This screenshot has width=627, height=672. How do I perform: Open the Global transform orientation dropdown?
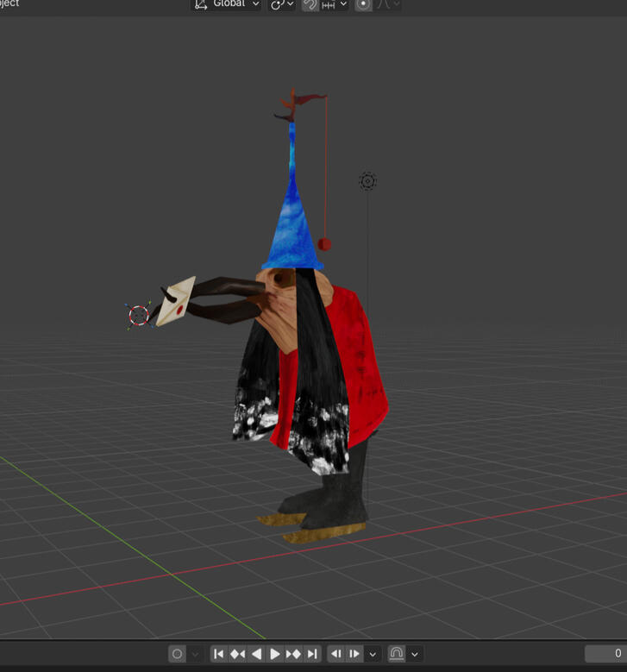click(x=226, y=3)
